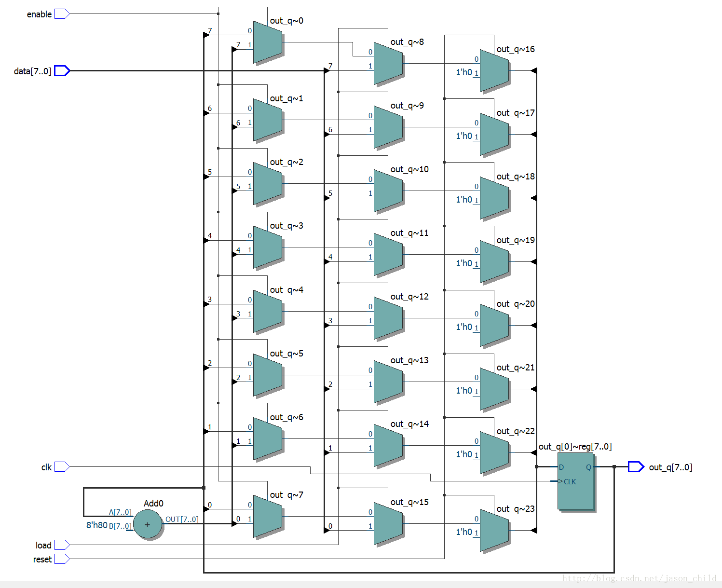Select the reset input port symbol
Image resolution: width=722 pixels, height=588 pixels.
[62, 559]
